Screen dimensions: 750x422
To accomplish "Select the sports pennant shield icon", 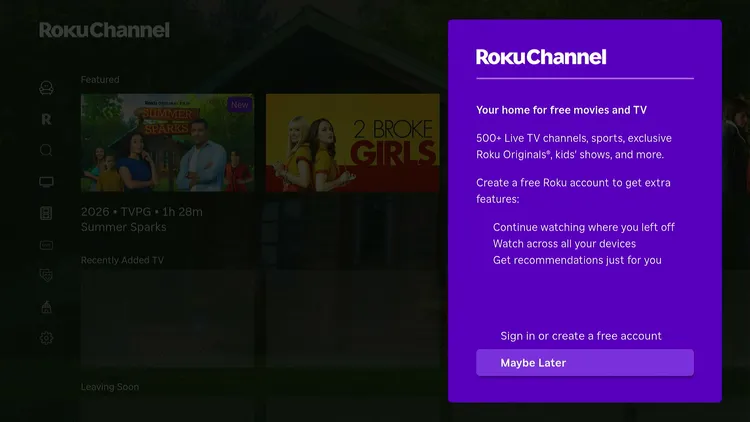I will 46,275.
